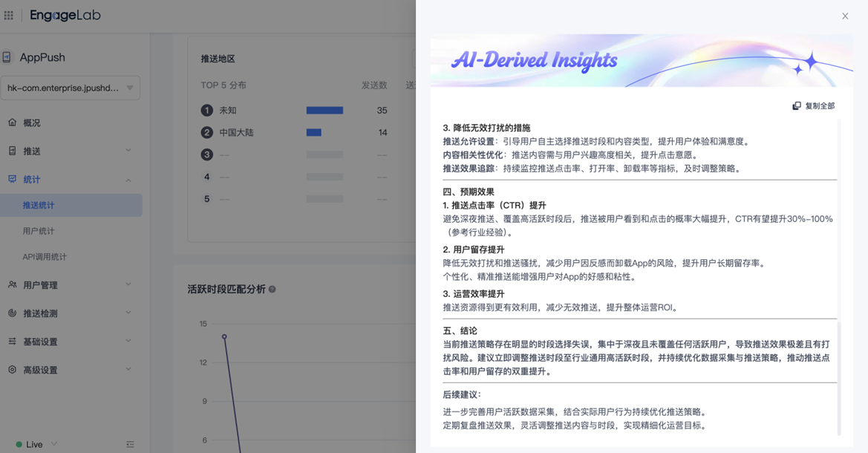
Task: Click the help icon beside 活跃时段匹配分析
Action: pos(273,289)
